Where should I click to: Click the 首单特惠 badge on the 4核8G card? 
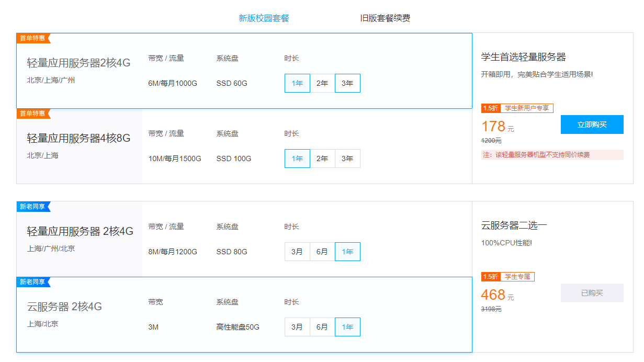click(x=33, y=114)
